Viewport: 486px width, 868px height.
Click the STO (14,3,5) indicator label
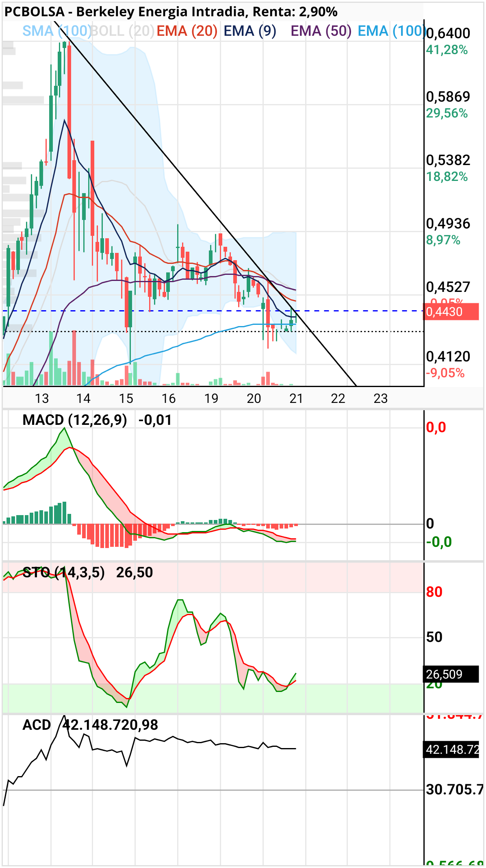[64, 572]
